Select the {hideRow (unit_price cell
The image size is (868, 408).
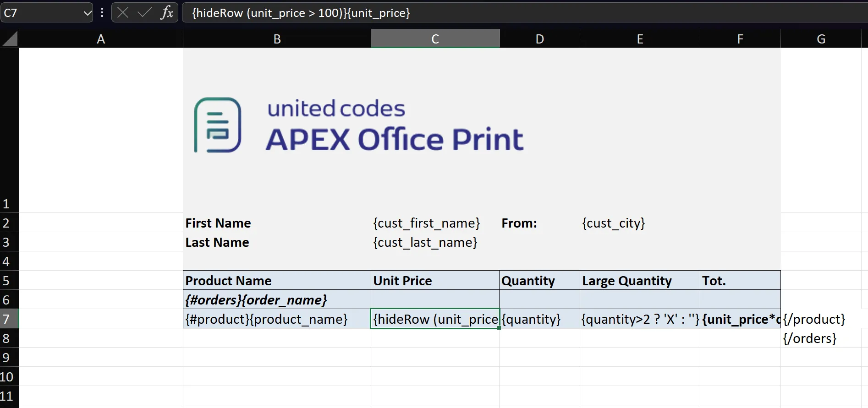[435, 319]
